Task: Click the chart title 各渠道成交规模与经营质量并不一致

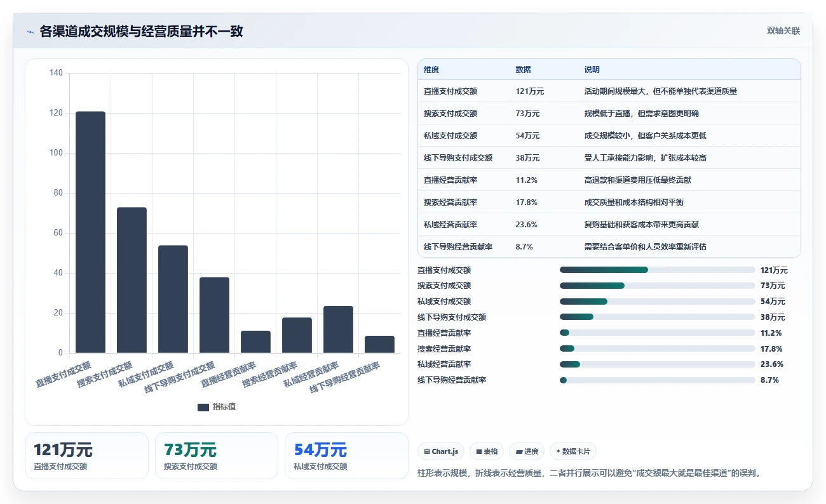Action: click(x=141, y=32)
